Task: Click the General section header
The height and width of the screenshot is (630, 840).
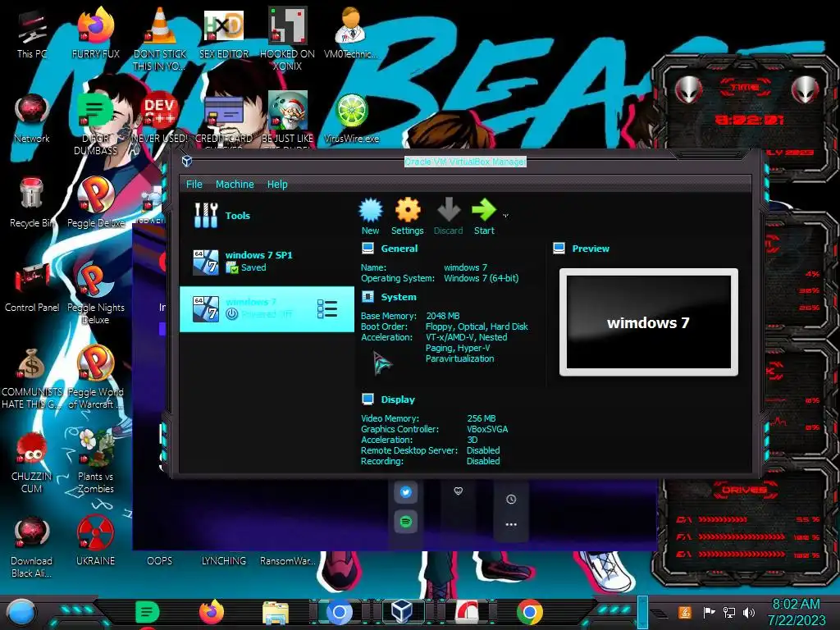Action: pos(399,249)
